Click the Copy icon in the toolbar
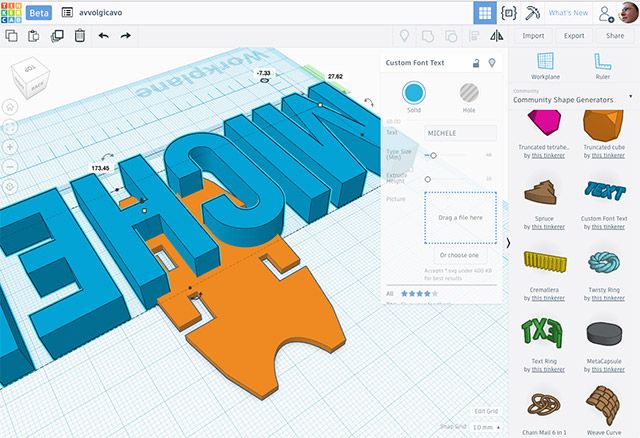Viewport: 640px width, 438px height. pyautogui.click(x=12, y=36)
